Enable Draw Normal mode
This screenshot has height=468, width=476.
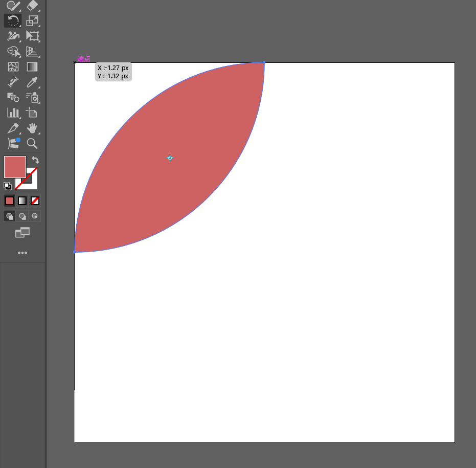tap(10, 216)
